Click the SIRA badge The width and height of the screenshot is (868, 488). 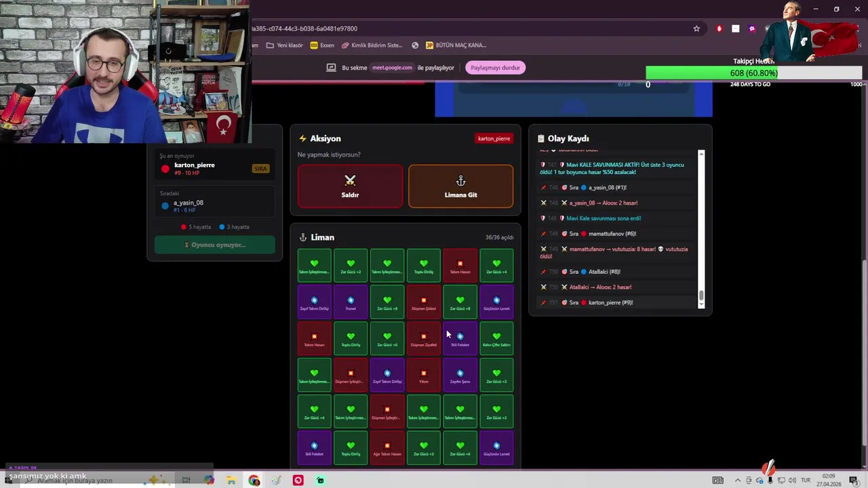tap(260, 169)
